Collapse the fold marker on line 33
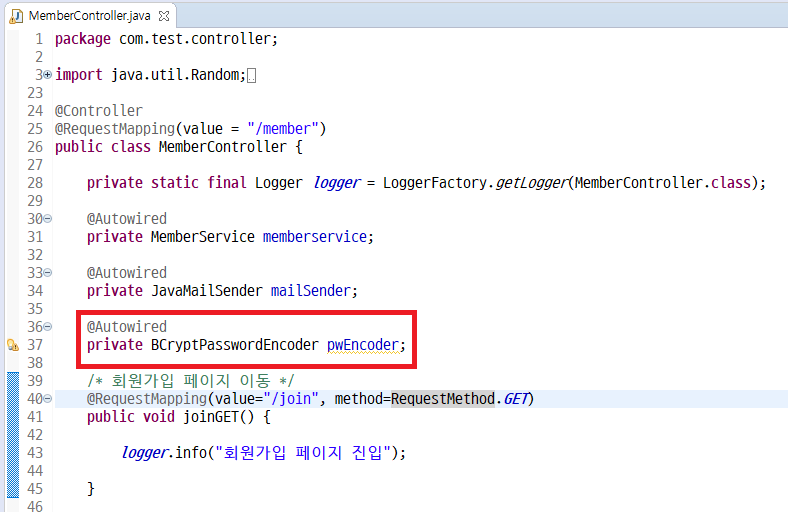 (47, 273)
